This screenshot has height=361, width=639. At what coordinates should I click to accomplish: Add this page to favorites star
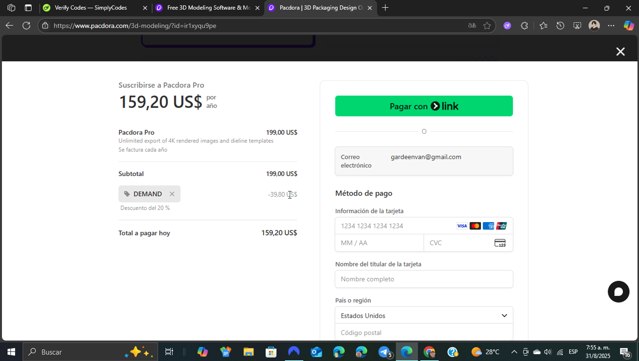click(x=487, y=26)
